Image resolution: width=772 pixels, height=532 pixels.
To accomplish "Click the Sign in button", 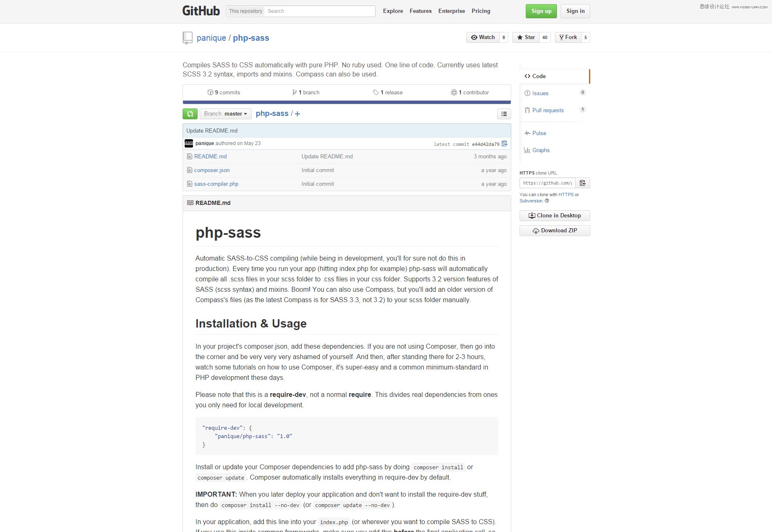I will 575,11.
